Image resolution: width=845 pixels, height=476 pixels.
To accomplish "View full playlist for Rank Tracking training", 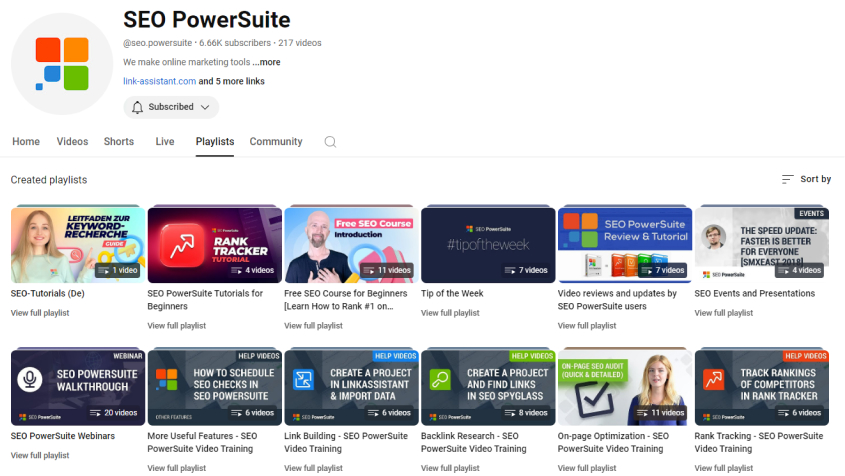I will (x=724, y=468).
